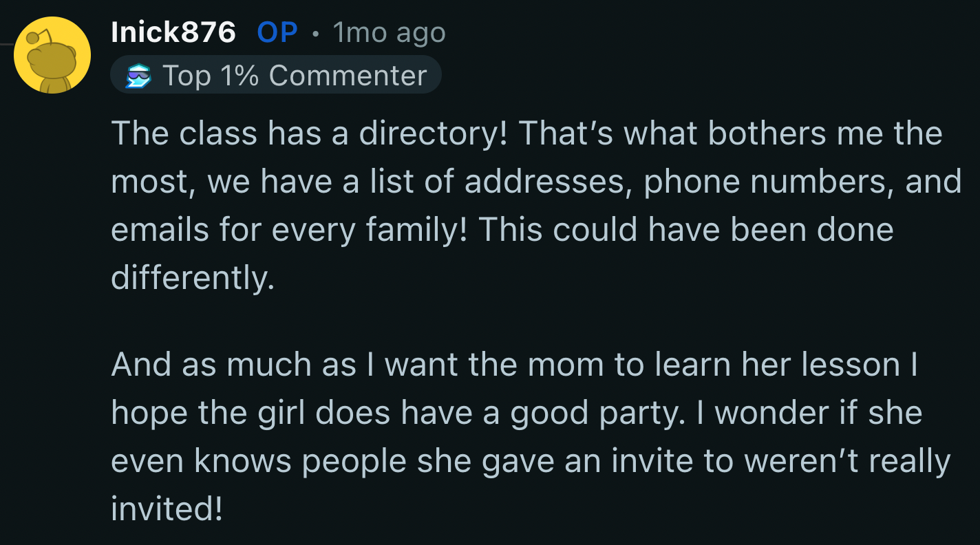Click the paragraph starting 'And as much as'
This screenshot has height=545, width=980.
click(x=531, y=436)
